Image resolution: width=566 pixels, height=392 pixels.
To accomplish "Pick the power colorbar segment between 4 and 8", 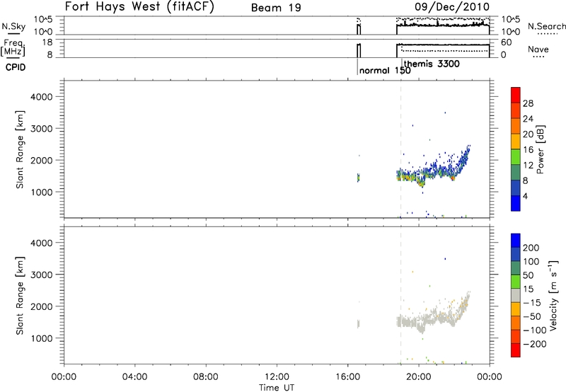I will 516,188.
